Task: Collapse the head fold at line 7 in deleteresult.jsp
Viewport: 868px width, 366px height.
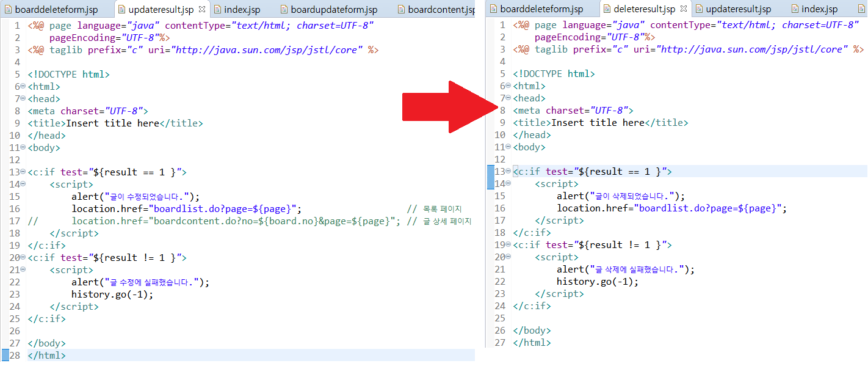Action: (508, 98)
